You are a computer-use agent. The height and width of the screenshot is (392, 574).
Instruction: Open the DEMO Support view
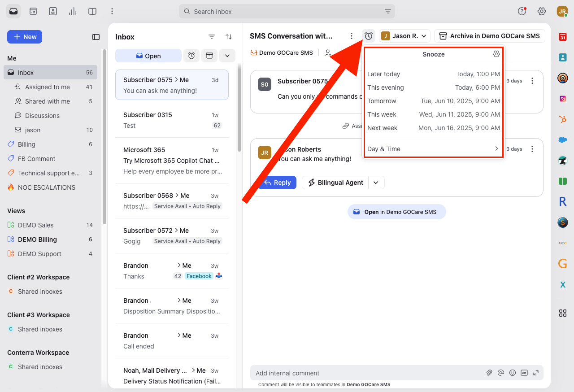[x=50, y=254]
